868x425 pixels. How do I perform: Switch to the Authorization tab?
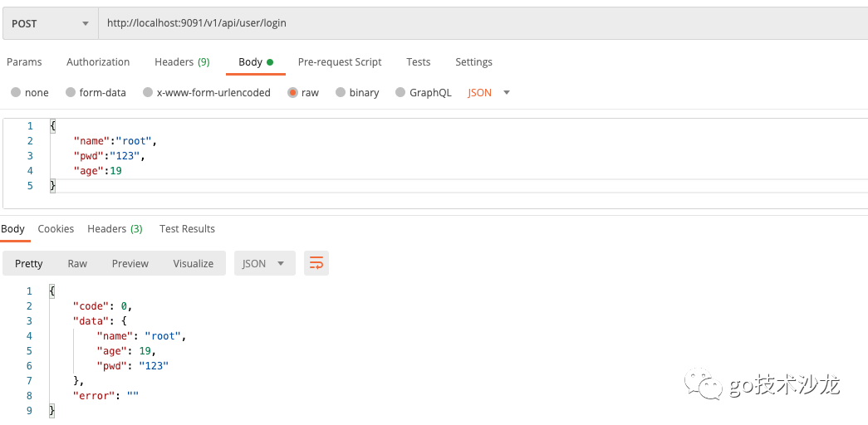click(x=98, y=62)
